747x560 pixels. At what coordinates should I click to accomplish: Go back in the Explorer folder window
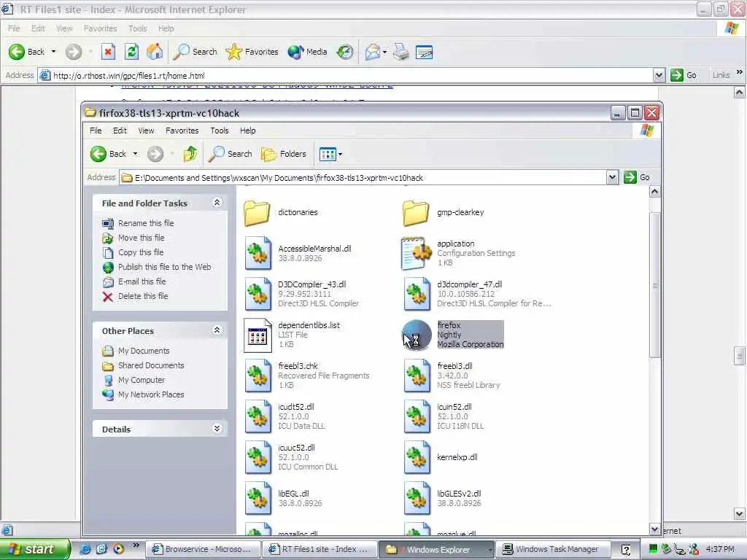pos(109,154)
